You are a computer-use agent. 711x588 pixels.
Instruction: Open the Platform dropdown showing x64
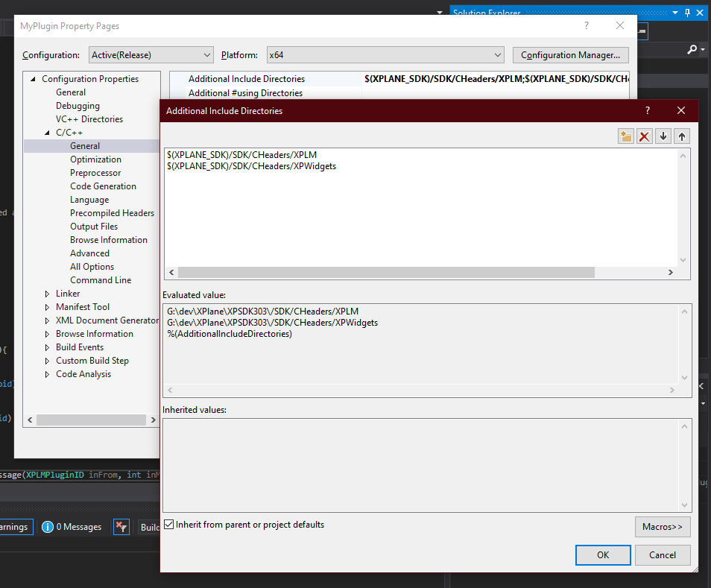[385, 54]
